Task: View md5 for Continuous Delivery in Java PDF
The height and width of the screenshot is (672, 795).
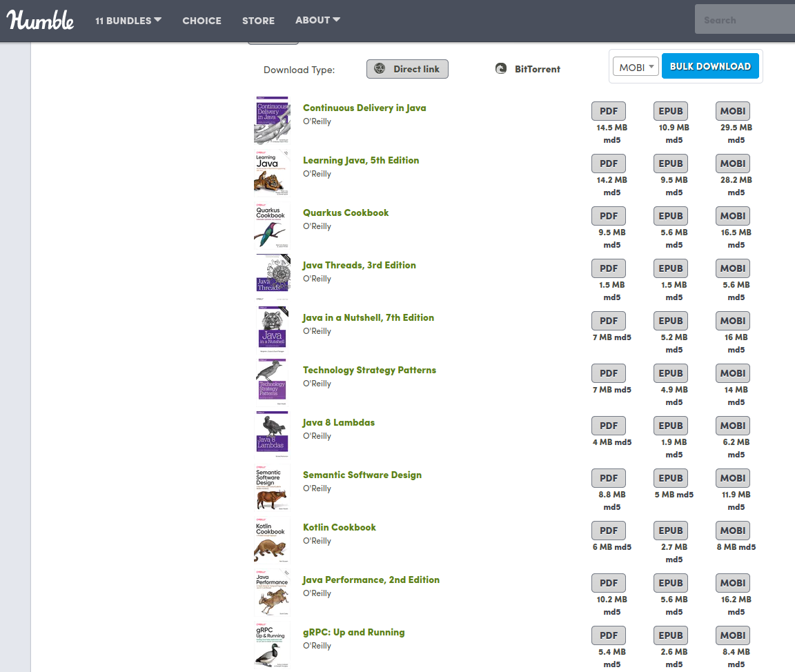Action: [611, 140]
